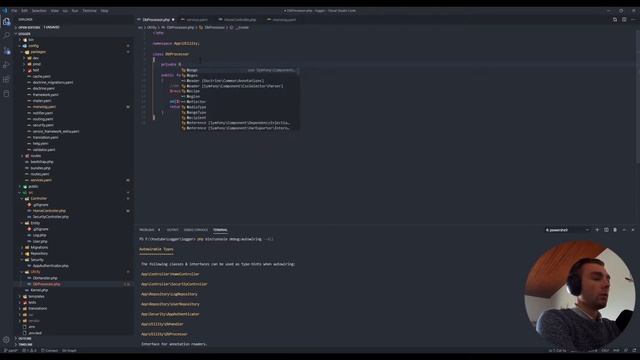Split the terminal panel
640x360 pixels.
(606, 230)
